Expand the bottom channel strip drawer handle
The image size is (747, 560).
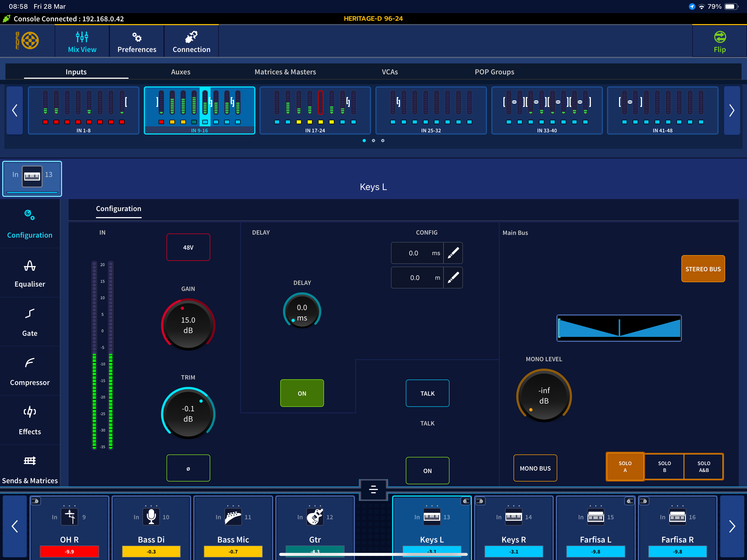coord(373,489)
